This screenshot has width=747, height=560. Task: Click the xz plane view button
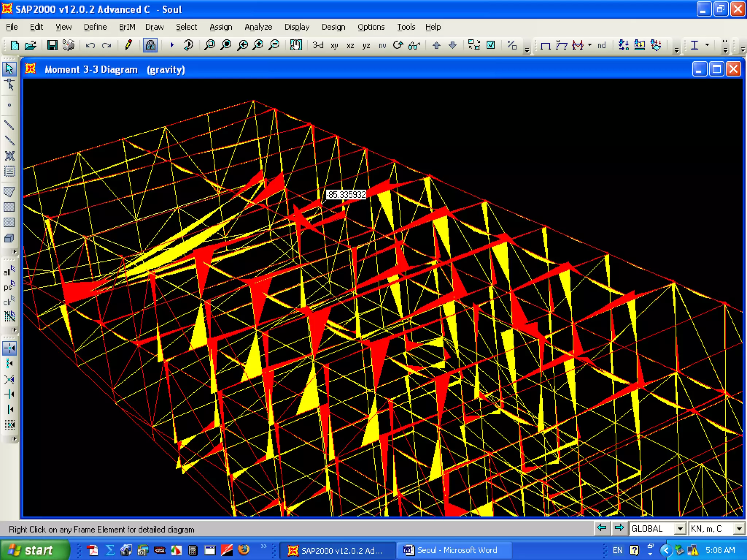pos(350,45)
